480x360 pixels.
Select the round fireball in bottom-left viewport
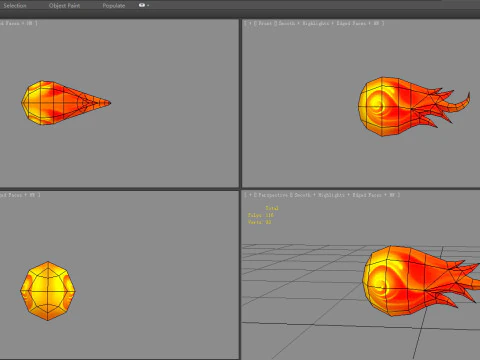48,291
